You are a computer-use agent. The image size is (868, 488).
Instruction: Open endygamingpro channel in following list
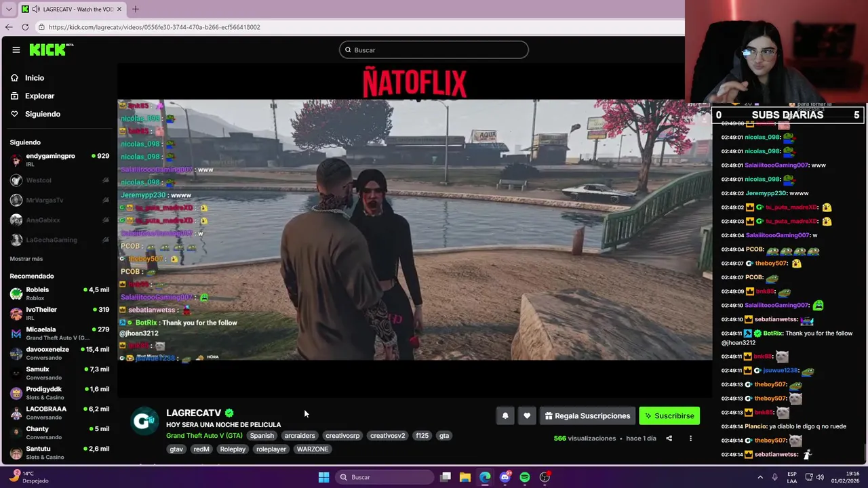pyautogui.click(x=60, y=160)
